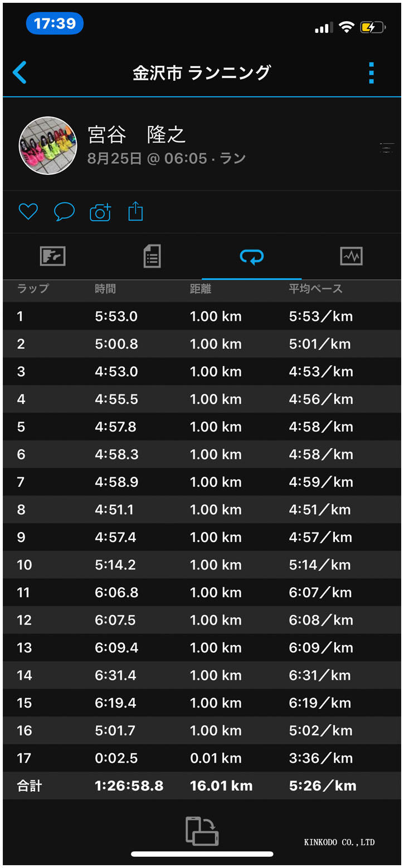This screenshot has width=404, height=868.
Task: Add a photo with the camera icon
Action: (x=100, y=212)
